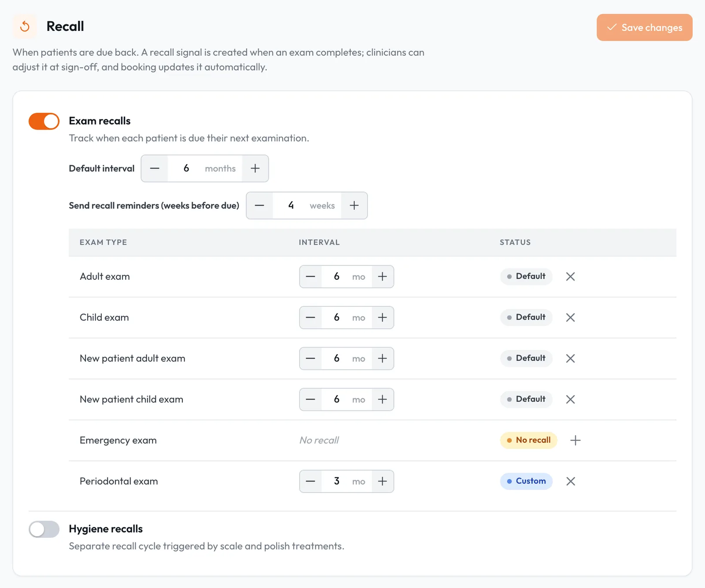Decrease Adult exam interval

pyautogui.click(x=311, y=277)
